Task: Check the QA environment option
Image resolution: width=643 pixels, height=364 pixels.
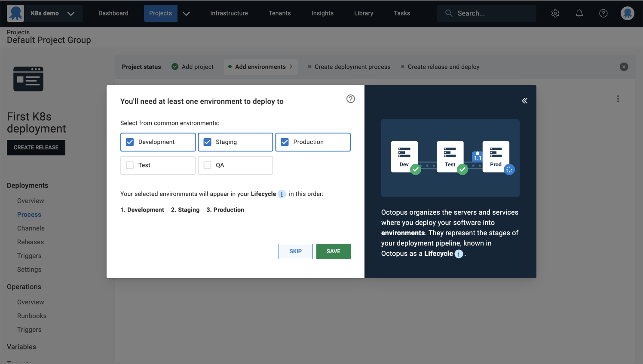Action: [x=207, y=165]
